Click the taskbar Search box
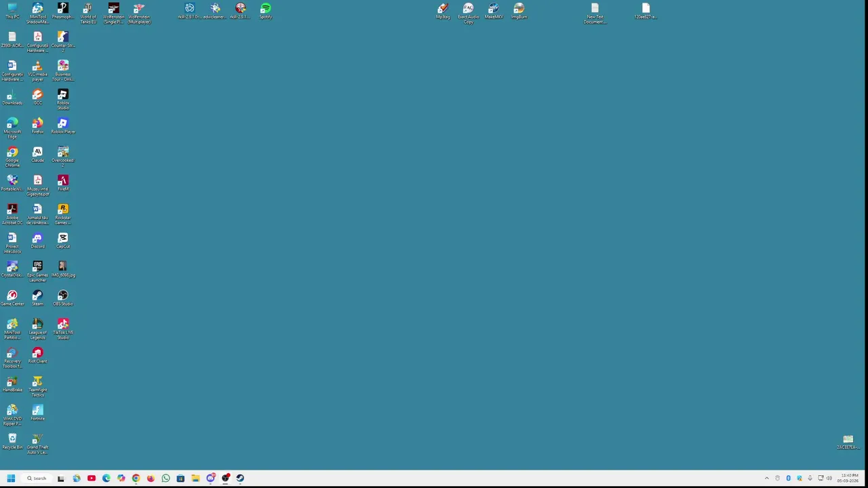Viewport: 868px width, 488px height. point(37,479)
